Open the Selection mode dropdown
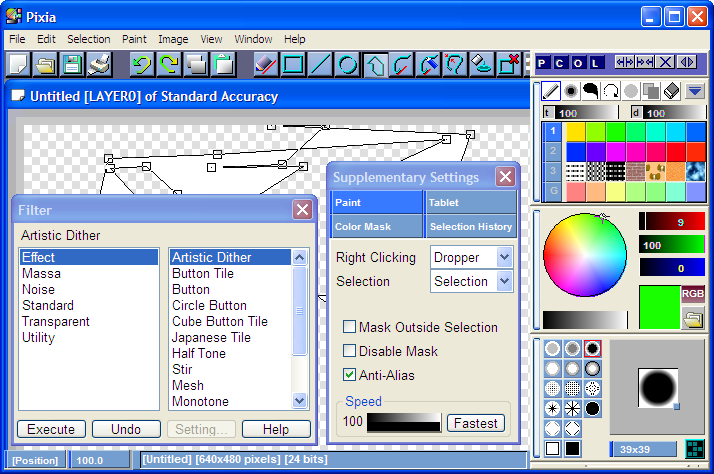 [504, 281]
